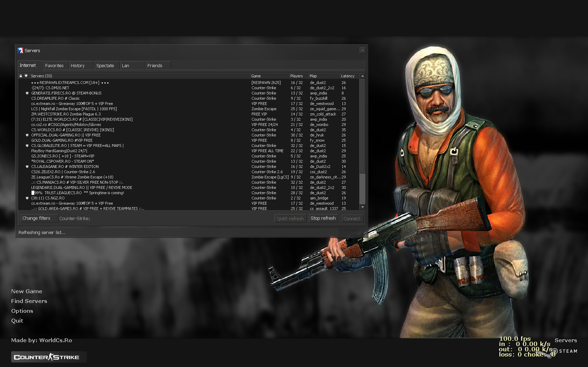
Task: Click the Connect button
Action: pyautogui.click(x=352, y=218)
